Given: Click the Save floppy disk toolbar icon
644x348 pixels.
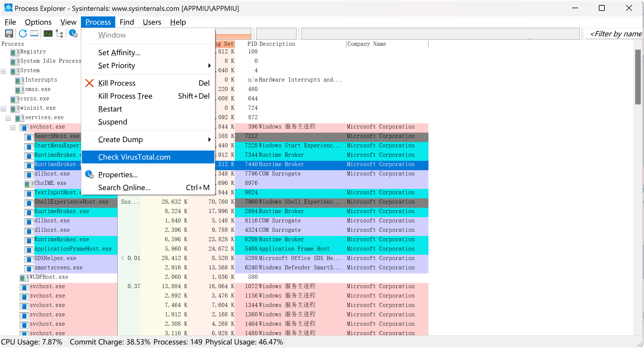Looking at the screenshot, I should tap(9, 34).
